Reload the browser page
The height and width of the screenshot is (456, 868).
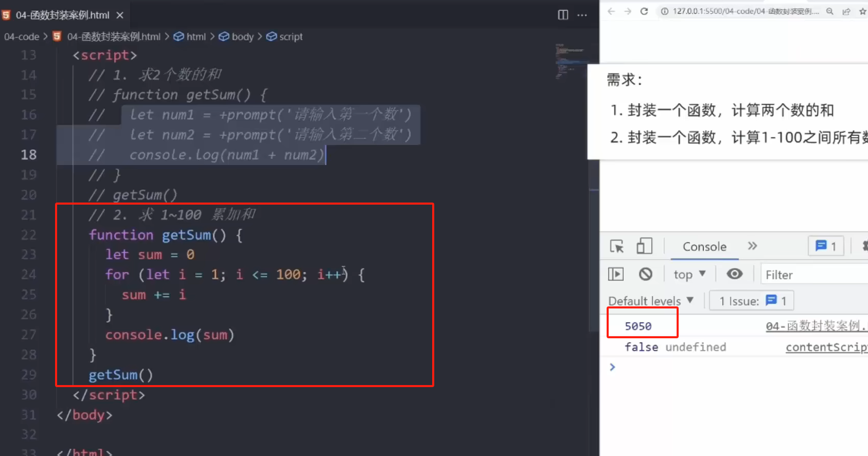pyautogui.click(x=644, y=11)
